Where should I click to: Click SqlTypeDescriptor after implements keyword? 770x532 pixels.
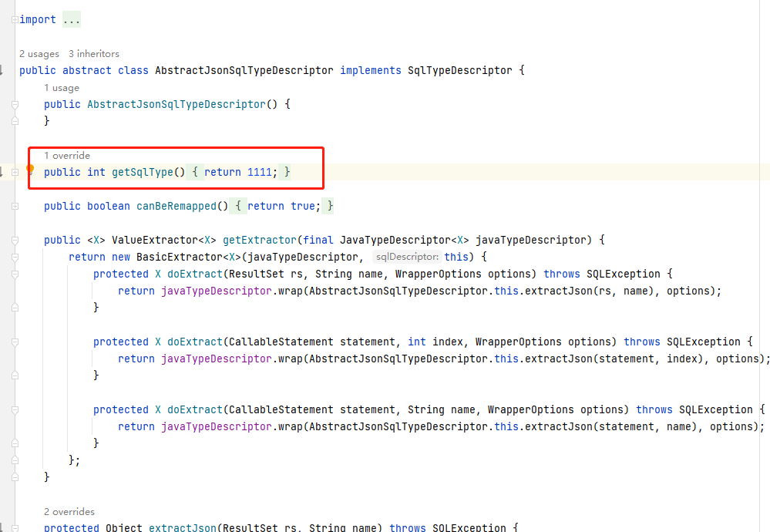459,71
